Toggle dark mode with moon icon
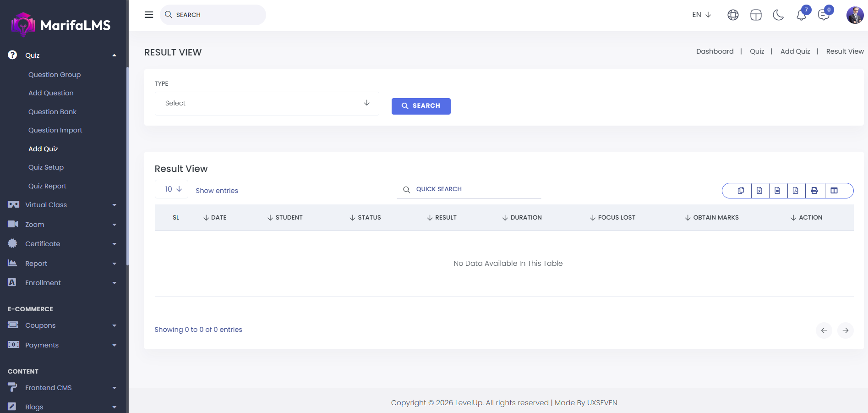868x413 pixels. (778, 15)
